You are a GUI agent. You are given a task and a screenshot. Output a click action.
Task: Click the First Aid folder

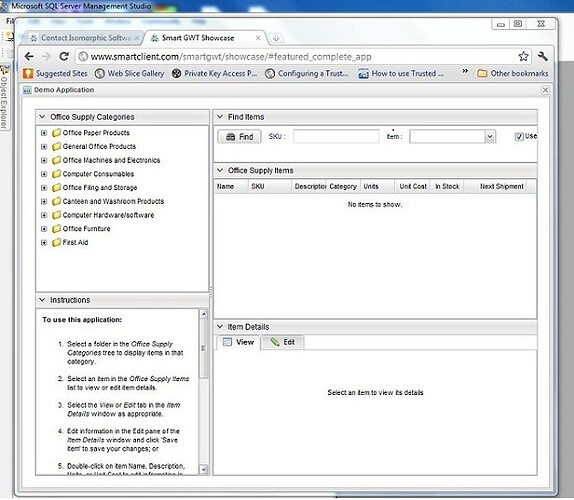click(70, 242)
